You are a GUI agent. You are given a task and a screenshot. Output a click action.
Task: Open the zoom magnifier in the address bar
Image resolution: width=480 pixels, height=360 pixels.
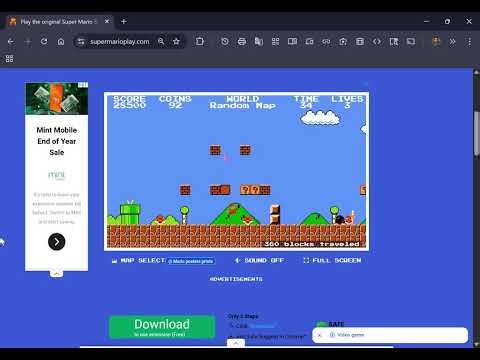tap(161, 41)
